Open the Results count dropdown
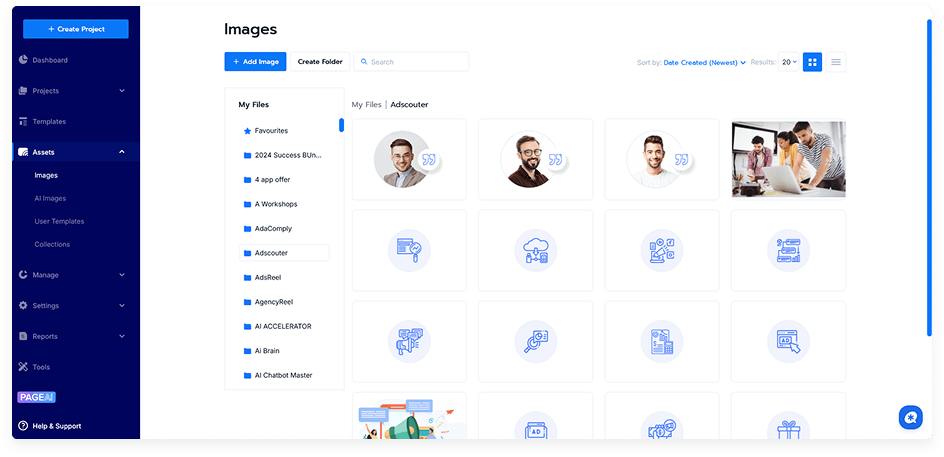The width and height of the screenshot is (944, 457). [789, 62]
